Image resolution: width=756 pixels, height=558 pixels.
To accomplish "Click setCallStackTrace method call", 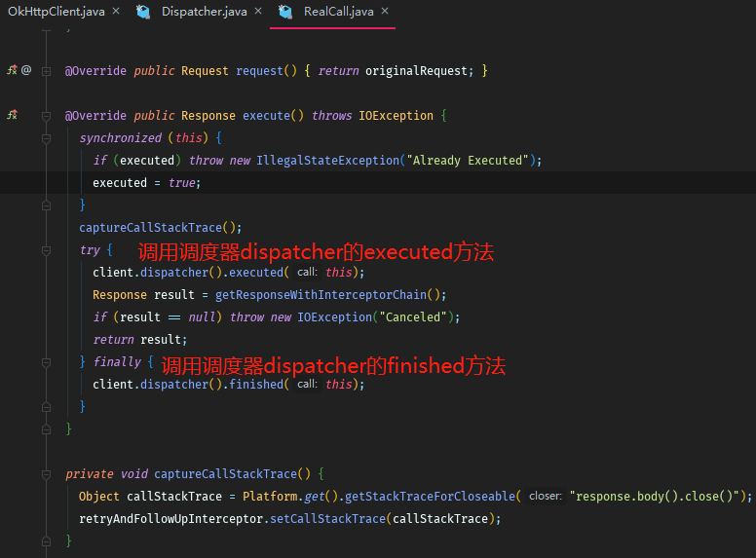I will pos(328,518).
